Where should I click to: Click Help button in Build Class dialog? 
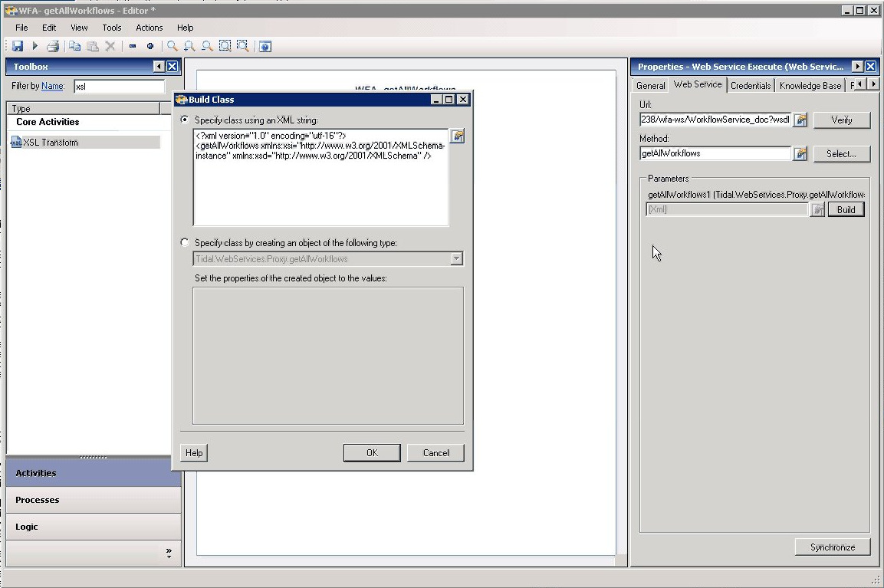click(194, 453)
